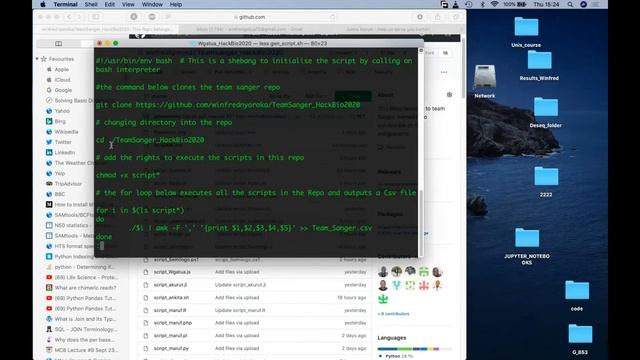Switch to the TeamSanger_HackBio2020 Safari tab
The width and height of the screenshot is (640, 360).
click(107, 29)
